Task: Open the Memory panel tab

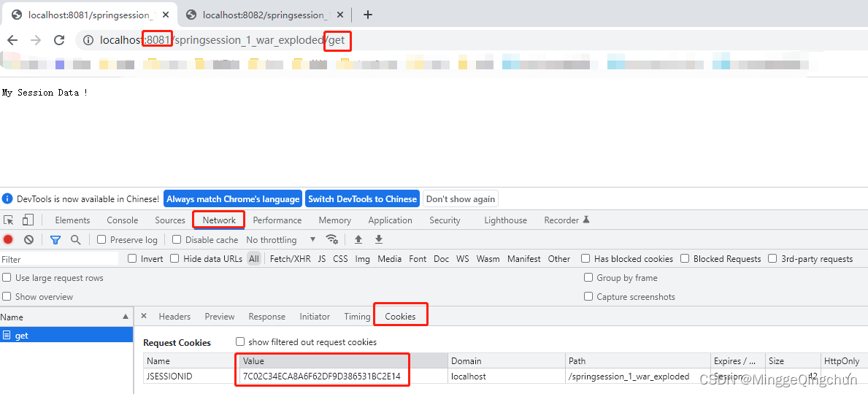Action: coord(335,220)
